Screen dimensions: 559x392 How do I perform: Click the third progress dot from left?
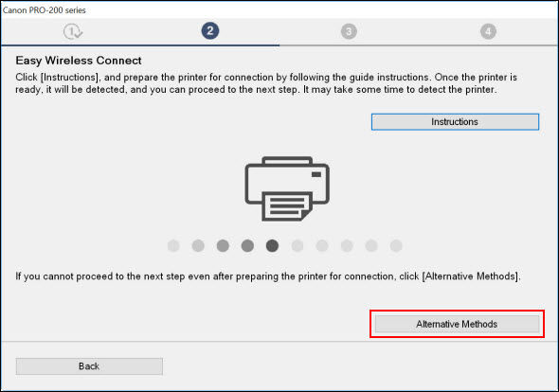tap(223, 245)
